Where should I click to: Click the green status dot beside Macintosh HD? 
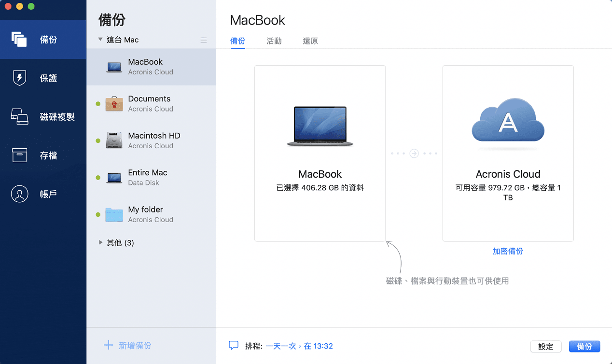[x=98, y=141]
